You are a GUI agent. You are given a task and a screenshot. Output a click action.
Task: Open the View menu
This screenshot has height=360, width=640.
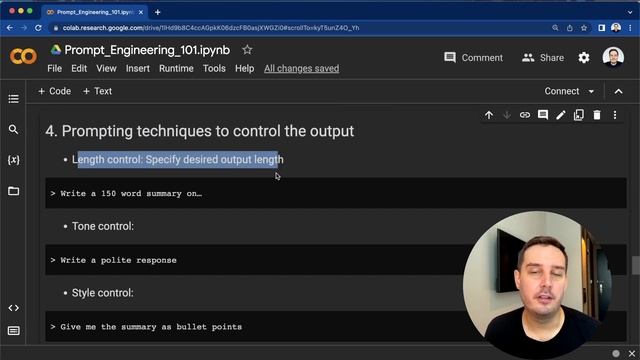106,69
